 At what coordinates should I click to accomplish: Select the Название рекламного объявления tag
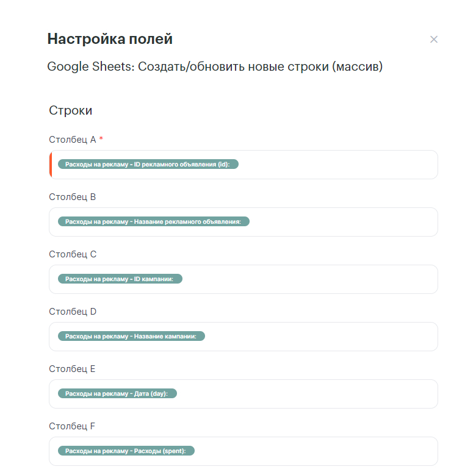[153, 222]
